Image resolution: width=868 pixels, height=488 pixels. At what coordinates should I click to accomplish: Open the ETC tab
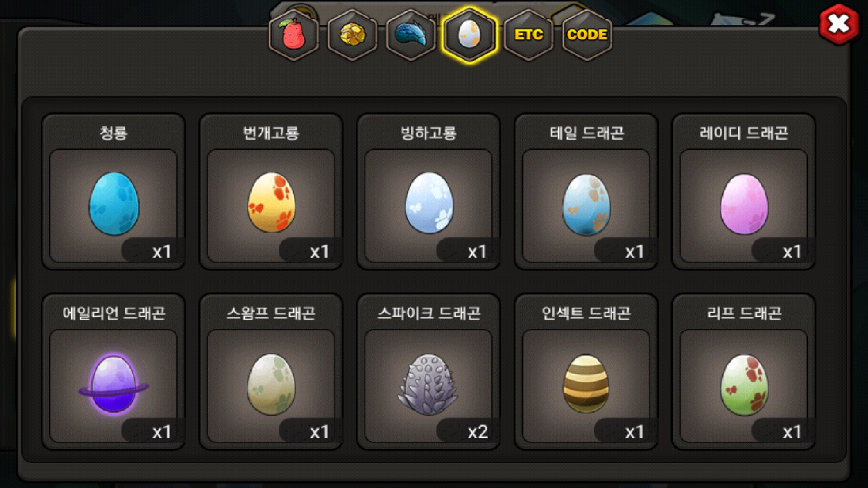528,35
